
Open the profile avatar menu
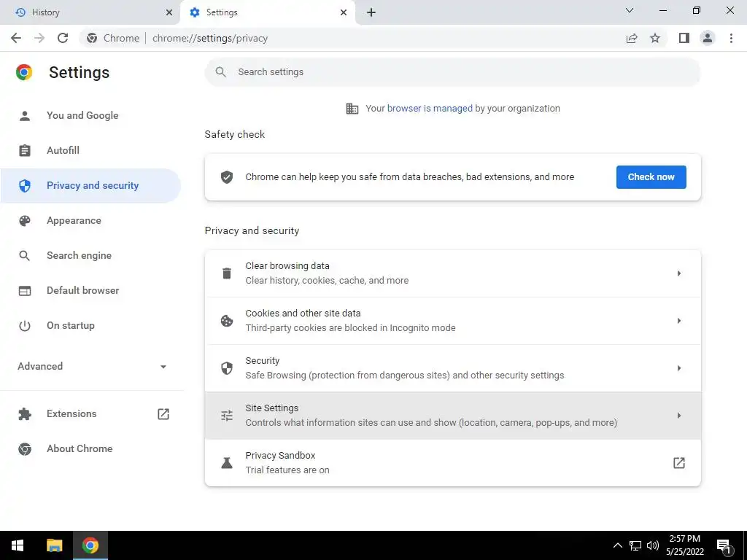pos(708,38)
